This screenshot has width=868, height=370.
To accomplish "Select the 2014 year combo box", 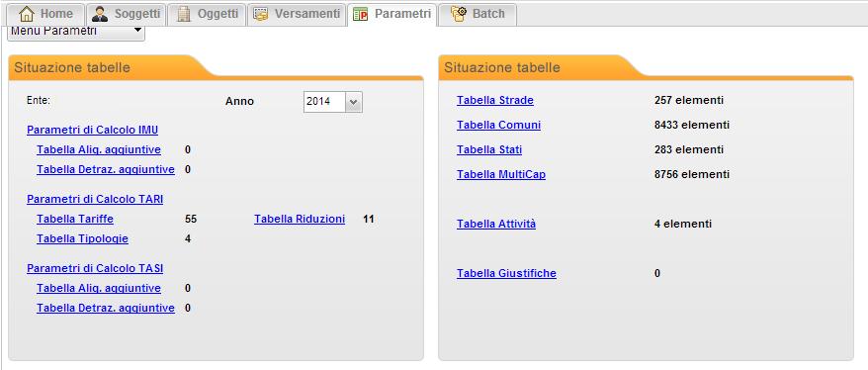I will point(333,102).
